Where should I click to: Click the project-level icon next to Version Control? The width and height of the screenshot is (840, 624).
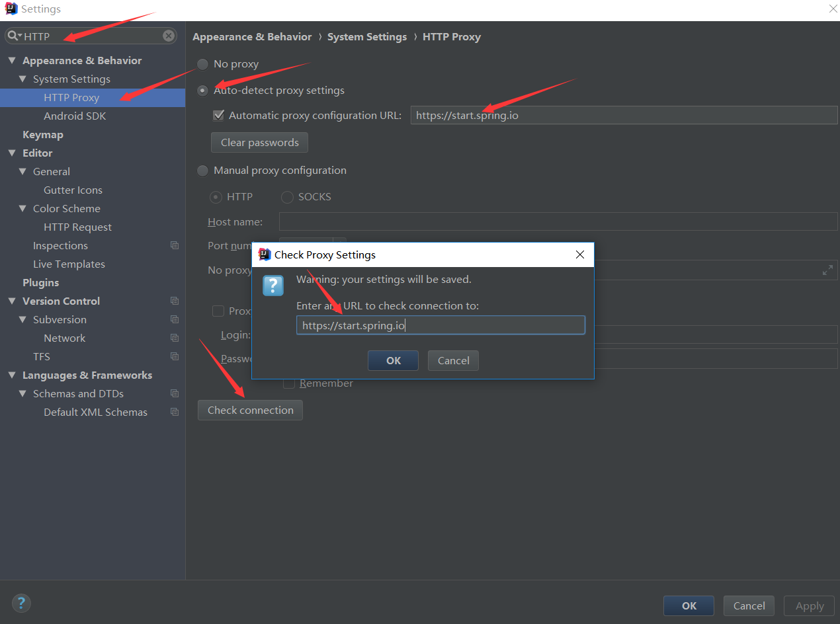click(x=175, y=301)
